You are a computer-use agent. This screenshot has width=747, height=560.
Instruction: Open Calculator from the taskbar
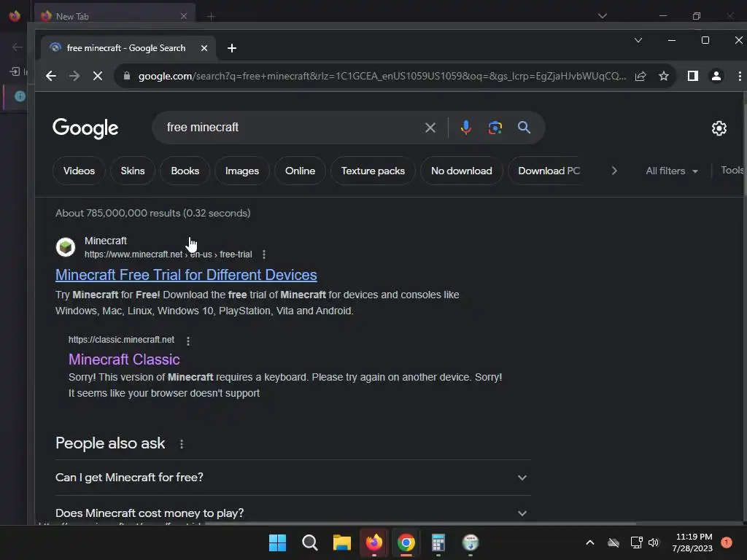point(438,542)
